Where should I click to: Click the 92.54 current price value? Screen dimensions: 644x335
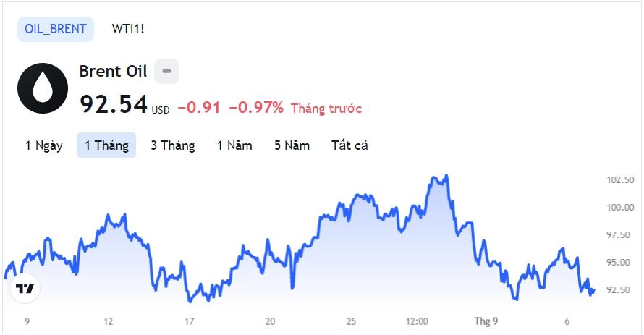114,104
